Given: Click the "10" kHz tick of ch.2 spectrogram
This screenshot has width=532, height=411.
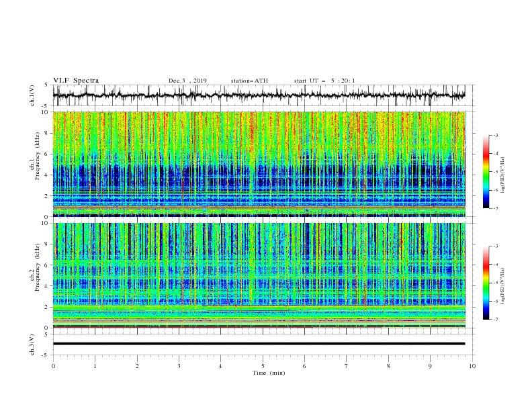Looking at the screenshot, I should [x=46, y=223].
